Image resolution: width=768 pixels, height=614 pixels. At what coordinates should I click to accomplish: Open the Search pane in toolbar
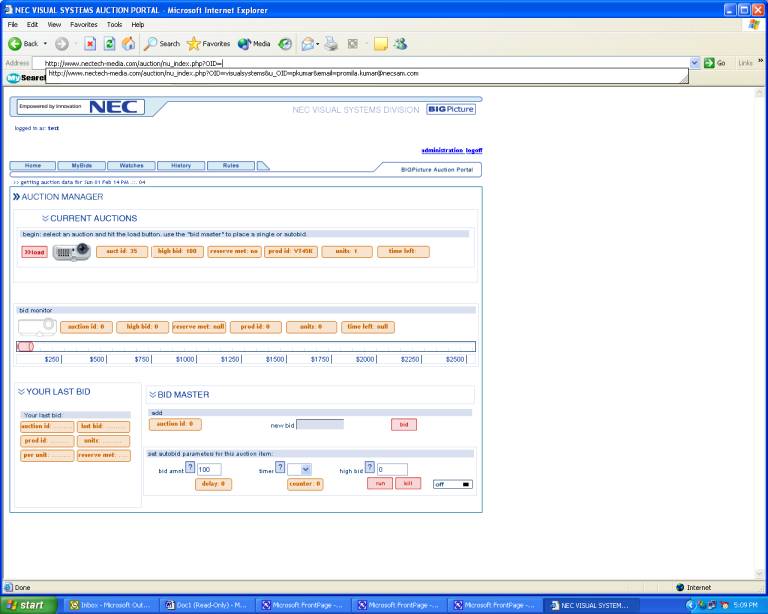tap(162, 44)
